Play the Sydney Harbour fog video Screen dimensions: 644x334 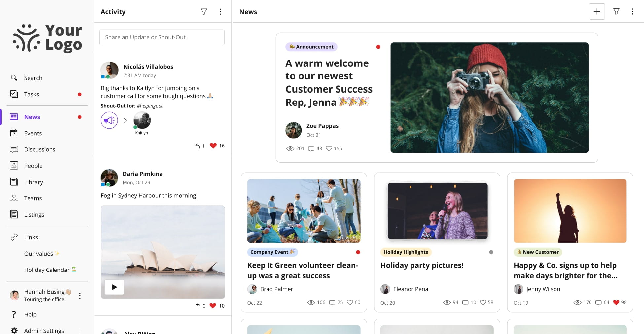[114, 287]
